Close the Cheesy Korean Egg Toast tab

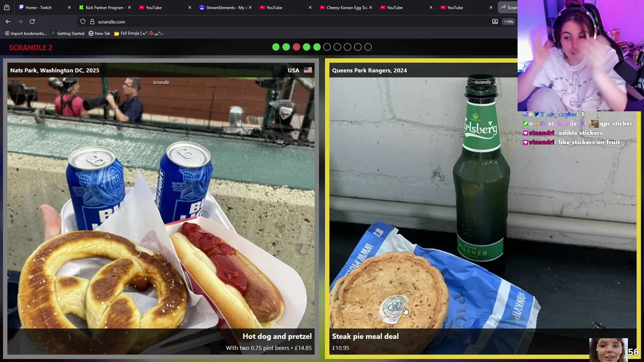(370, 8)
